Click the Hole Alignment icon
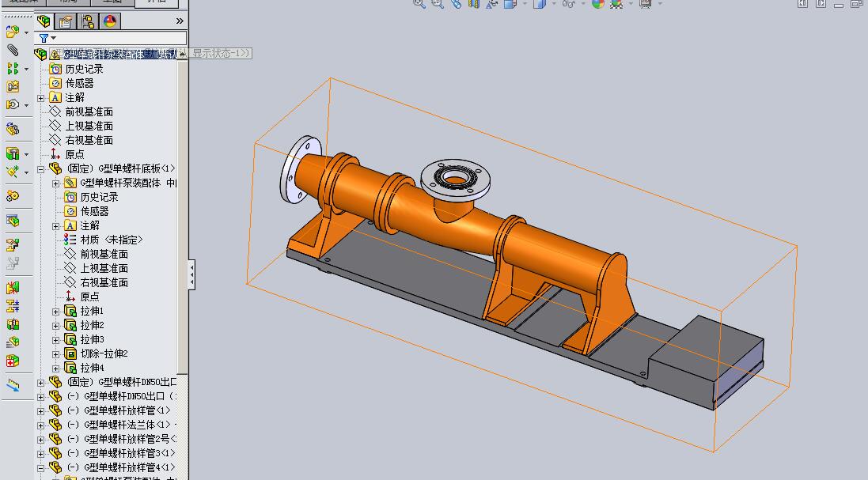The height and width of the screenshot is (480, 868). coord(12,324)
